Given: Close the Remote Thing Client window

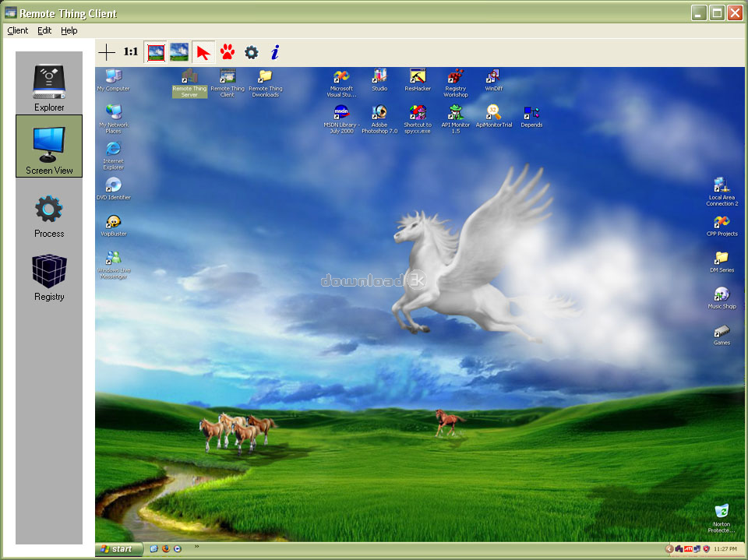Looking at the screenshot, I should click(x=735, y=13).
